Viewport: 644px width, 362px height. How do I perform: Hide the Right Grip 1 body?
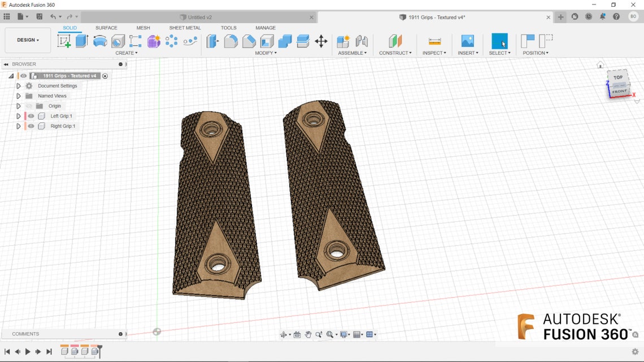(x=31, y=126)
